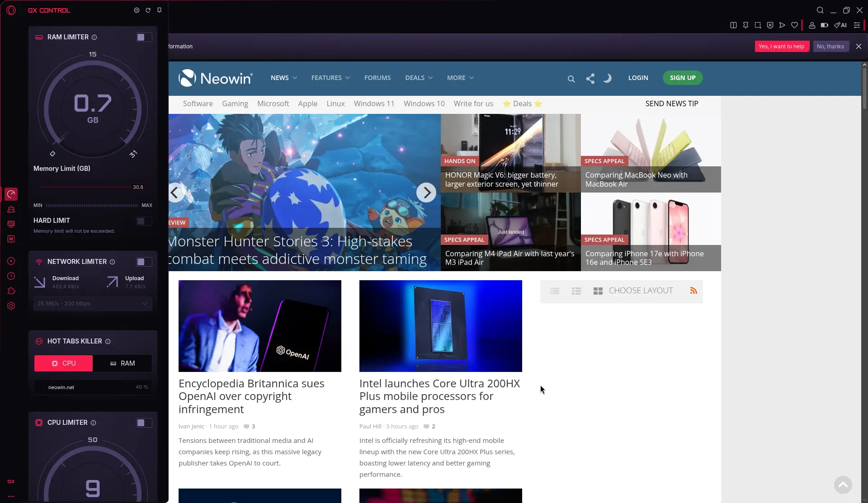Turn on the Hard Limit switch
The height and width of the screenshot is (503, 868).
tap(144, 221)
